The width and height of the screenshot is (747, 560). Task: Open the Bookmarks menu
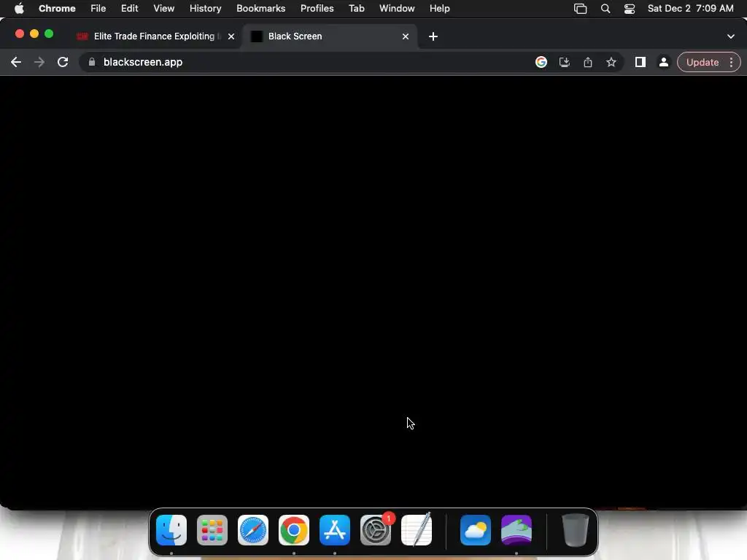pyautogui.click(x=260, y=9)
